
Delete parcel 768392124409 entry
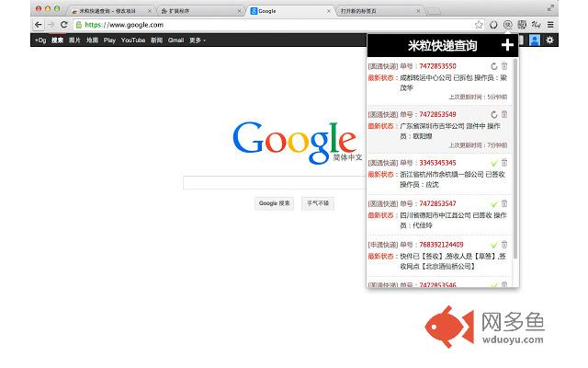coord(504,245)
